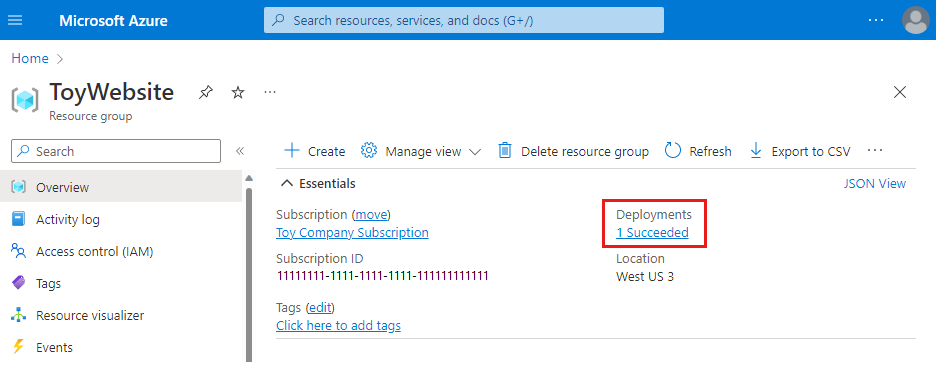
Task: Click here to add tags link
Action: click(x=338, y=326)
